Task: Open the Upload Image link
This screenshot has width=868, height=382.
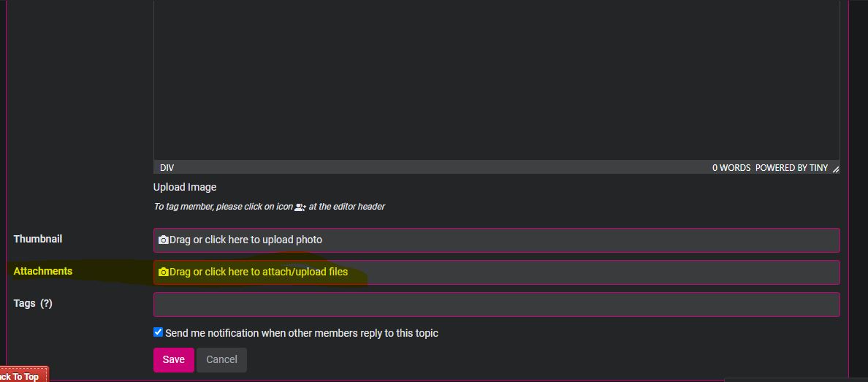Action: click(x=185, y=187)
